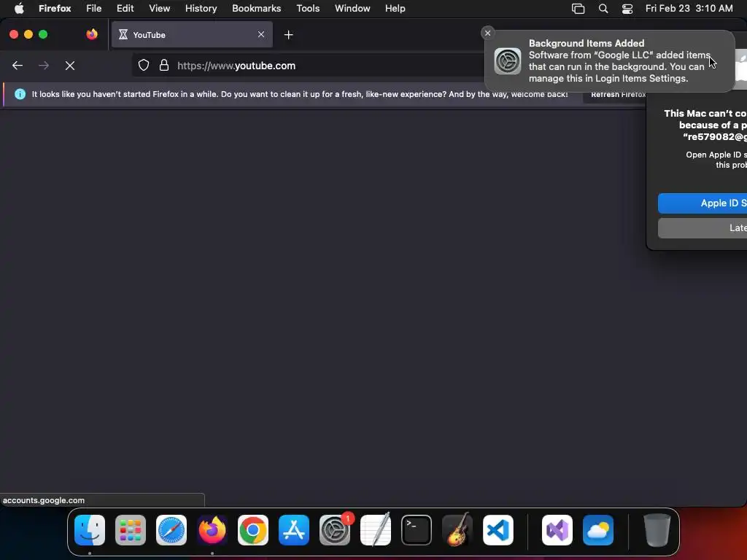
Task: Open the Tools menu
Action: tap(308, 9)
